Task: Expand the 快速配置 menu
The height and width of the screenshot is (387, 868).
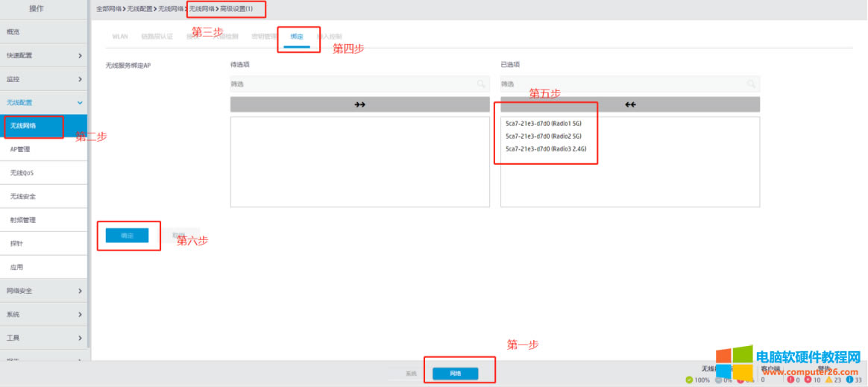Action: [43, 55]
